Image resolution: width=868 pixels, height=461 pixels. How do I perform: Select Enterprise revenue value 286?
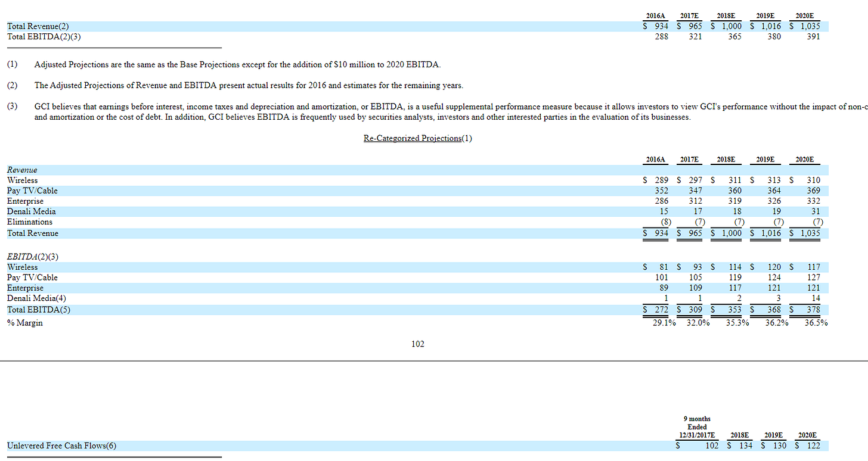661,201
